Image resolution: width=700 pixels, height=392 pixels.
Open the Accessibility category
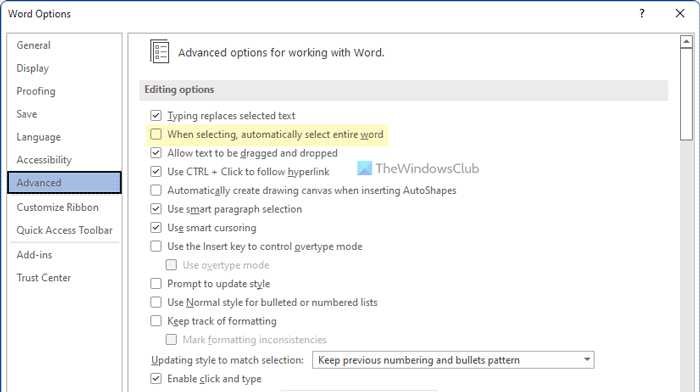[44, 160]
